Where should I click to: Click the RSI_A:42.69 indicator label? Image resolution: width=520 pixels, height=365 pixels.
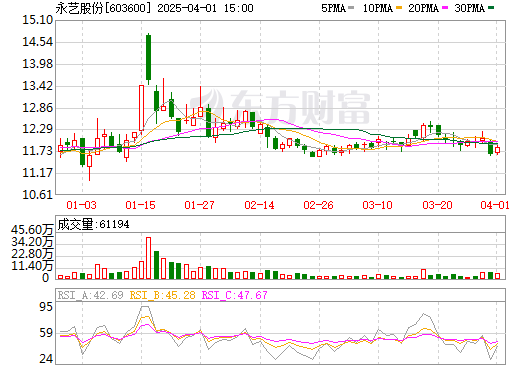[x=90, y=295]
